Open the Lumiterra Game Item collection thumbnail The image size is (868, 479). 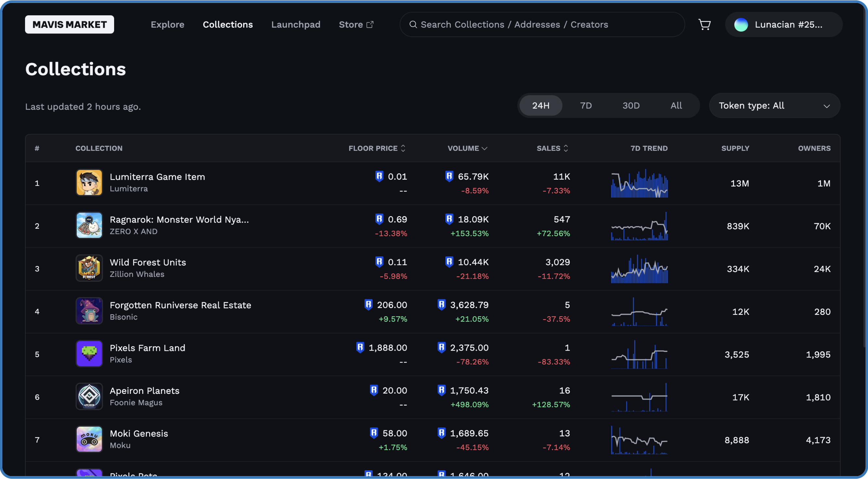click(89, 183)
